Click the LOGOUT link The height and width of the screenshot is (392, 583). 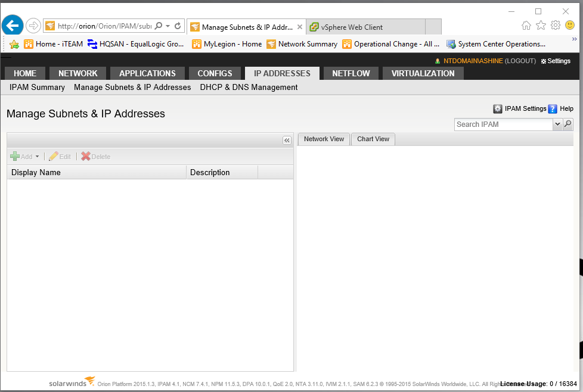pos(520,61)
